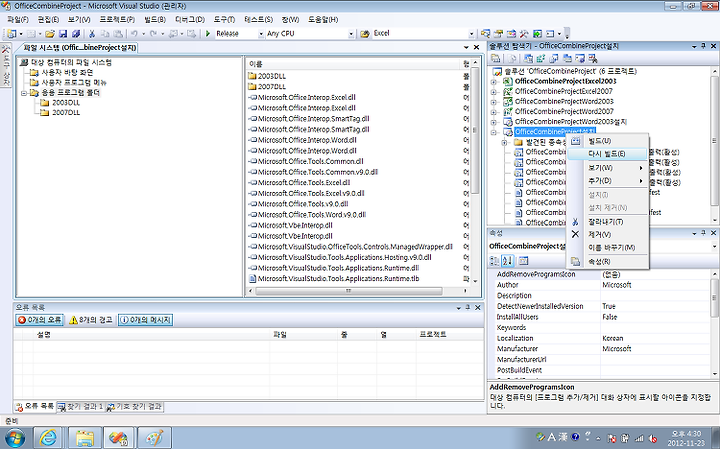The image size is (720, 449).
Task: Open the Launch Conditions Editor icon
Action: pos(593,58)
